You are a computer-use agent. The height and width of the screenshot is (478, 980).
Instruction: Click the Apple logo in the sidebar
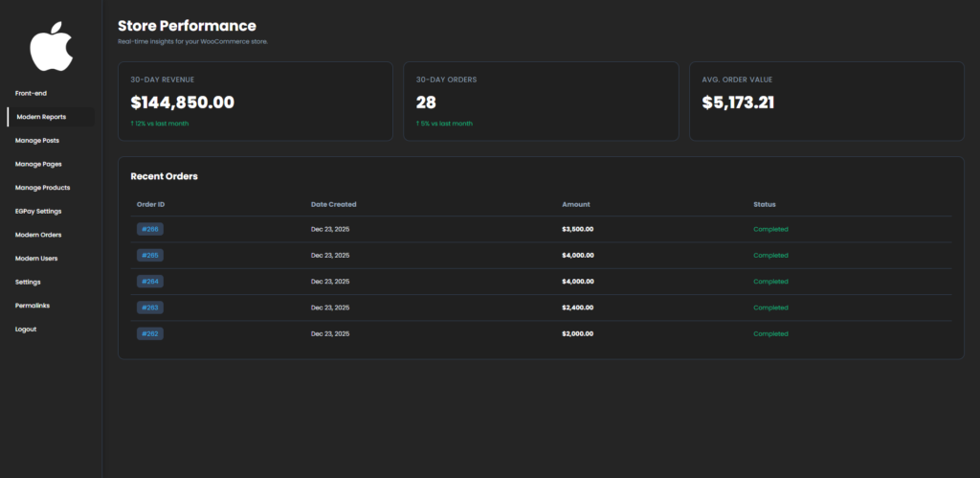51,48
